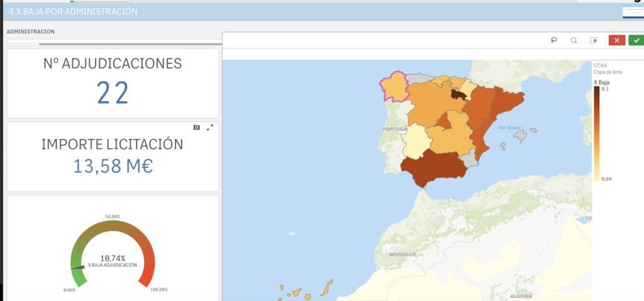The width and height of the screenshot is (644, 301).
Task: Click the dark brown top of the % Baja color scale
Action: pyautogui.click(x=596, y=89)
